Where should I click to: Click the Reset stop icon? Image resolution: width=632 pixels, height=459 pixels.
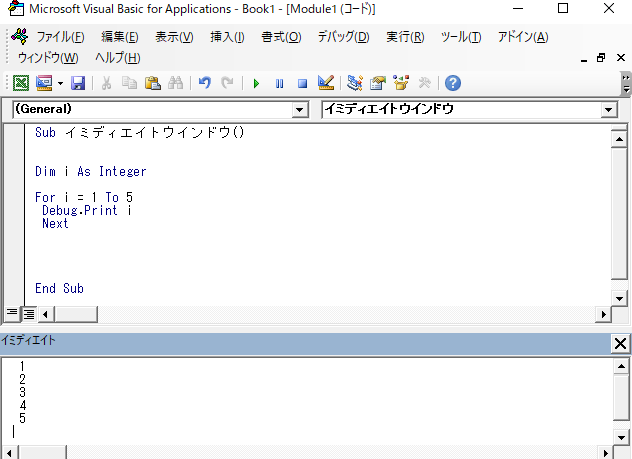[302, 84]
